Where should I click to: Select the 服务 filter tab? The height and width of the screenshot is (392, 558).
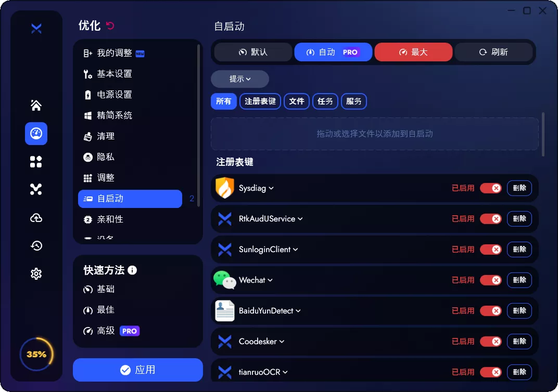(x=353, y=101)
